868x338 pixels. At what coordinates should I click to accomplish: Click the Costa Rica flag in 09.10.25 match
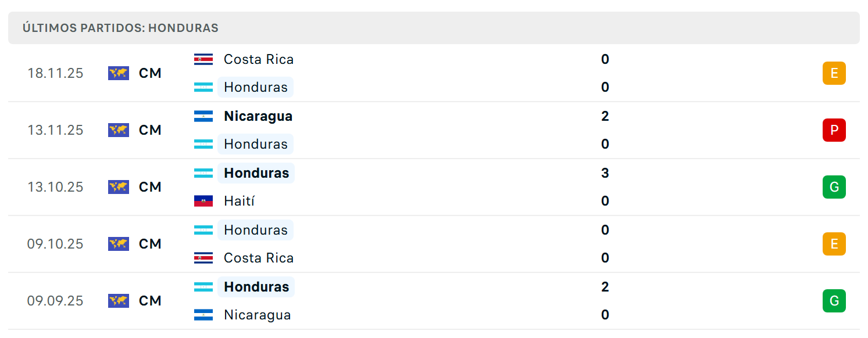(x=203, y=258)
